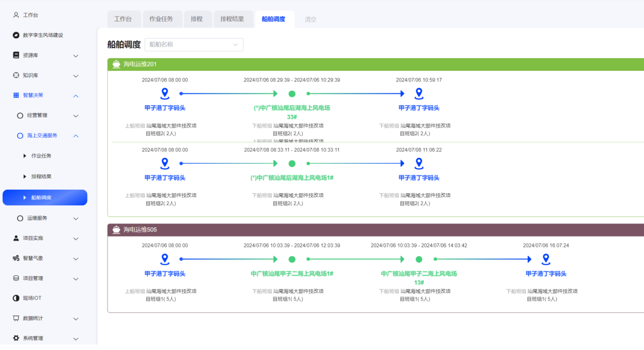Click the 清空 button in tab bar
This screenshot has height=350, width=644.
click(311, 20)
